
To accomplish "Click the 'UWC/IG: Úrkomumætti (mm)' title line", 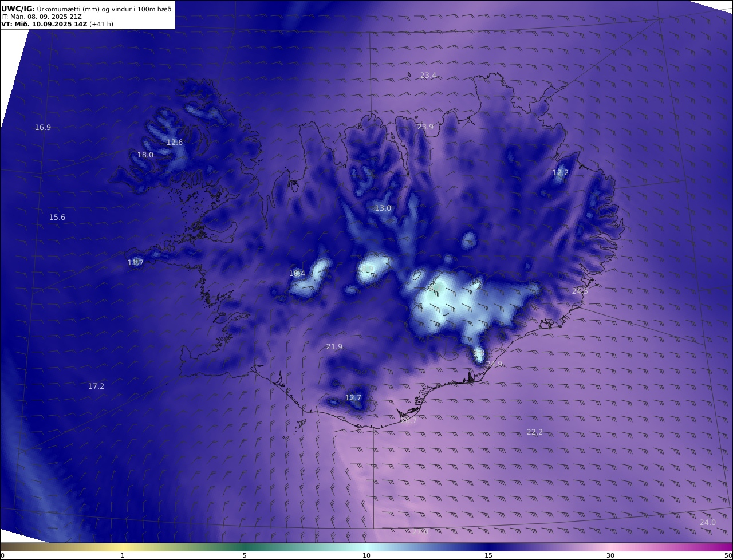I will point(87,9).
